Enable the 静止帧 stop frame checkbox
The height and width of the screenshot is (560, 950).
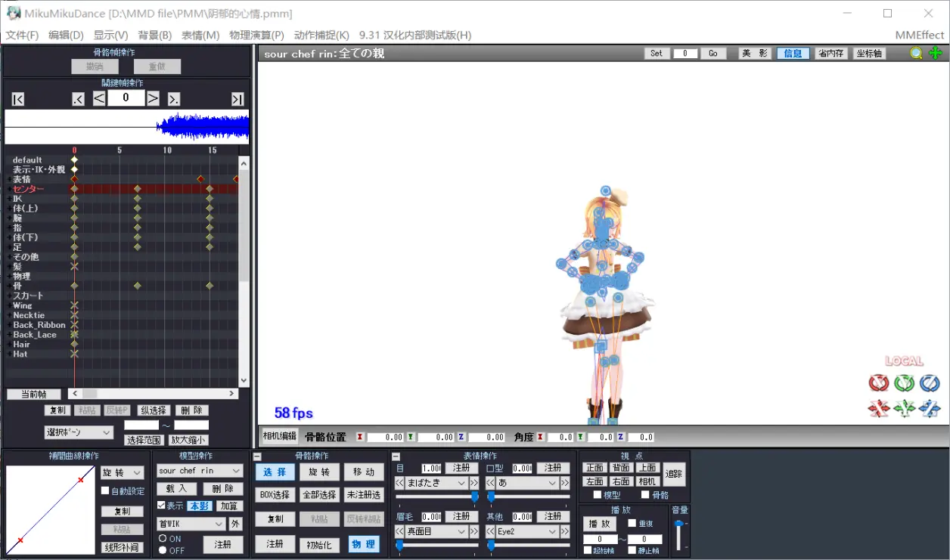pos(632,550)
